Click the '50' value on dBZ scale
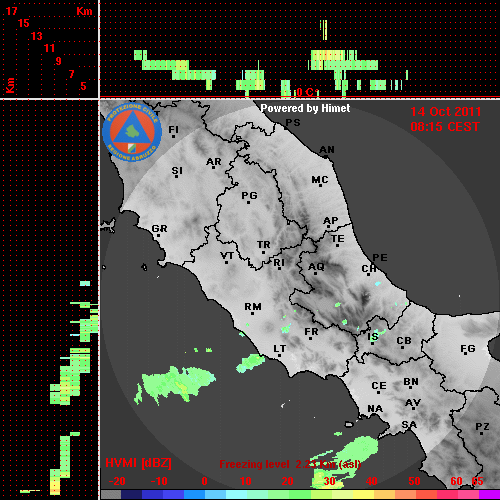500x500 pixels. (x=414, y=481)
